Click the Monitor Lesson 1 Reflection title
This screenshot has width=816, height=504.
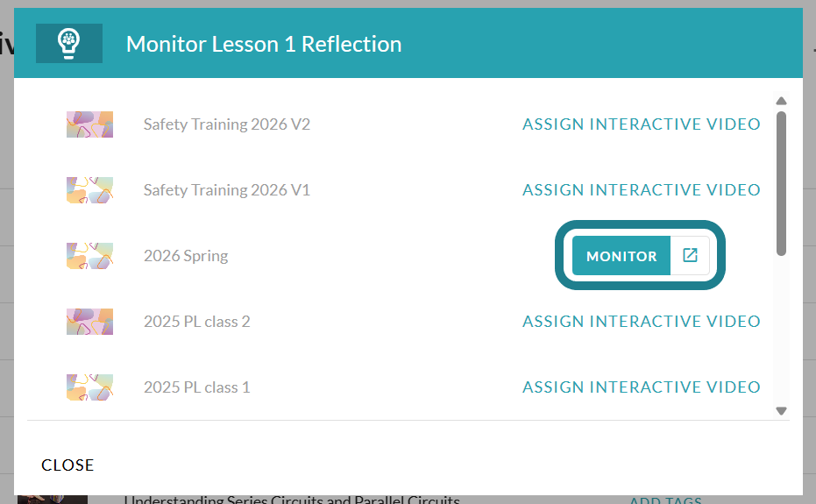pos(264,44)
